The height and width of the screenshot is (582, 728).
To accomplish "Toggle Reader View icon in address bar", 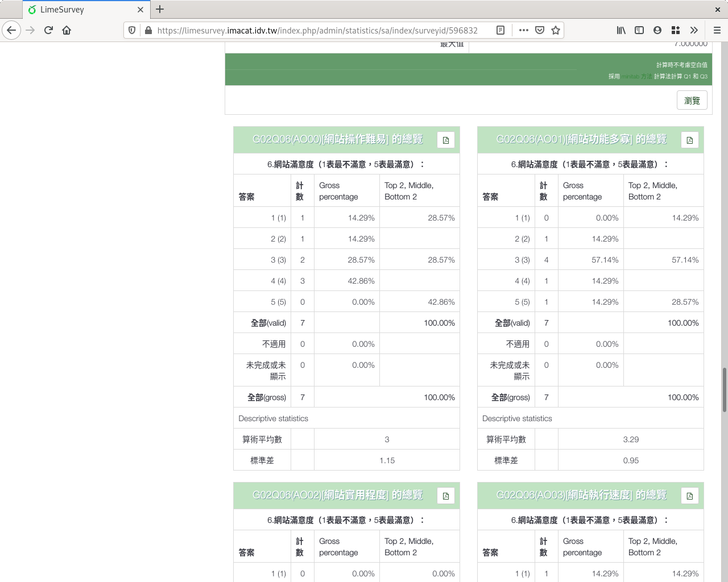I will click(x=500, y=30).
